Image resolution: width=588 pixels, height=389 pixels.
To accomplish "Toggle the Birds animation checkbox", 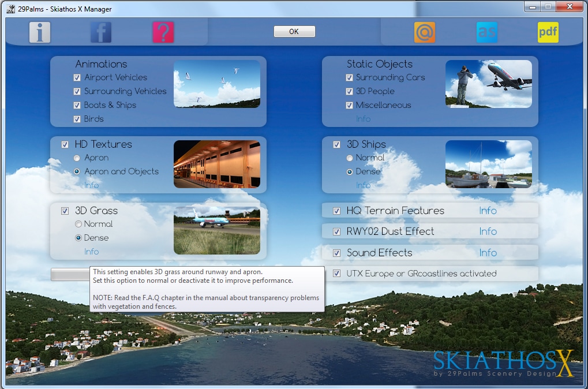I will [77, 119].
